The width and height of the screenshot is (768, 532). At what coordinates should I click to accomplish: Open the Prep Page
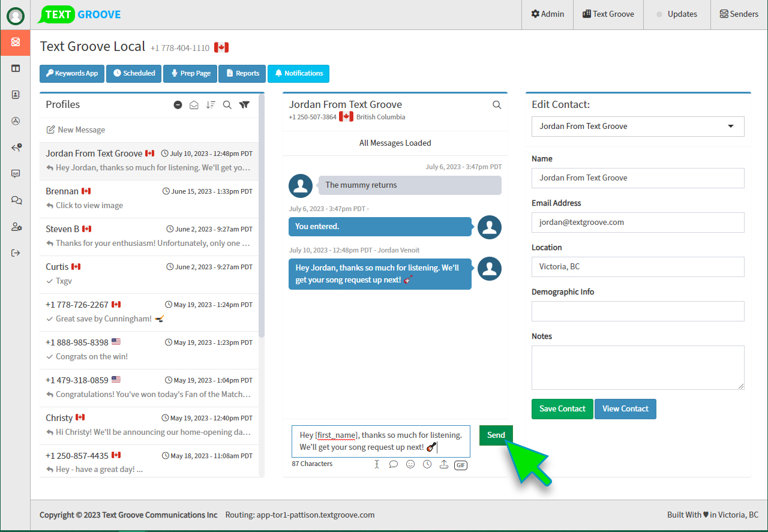click(190, 73)
